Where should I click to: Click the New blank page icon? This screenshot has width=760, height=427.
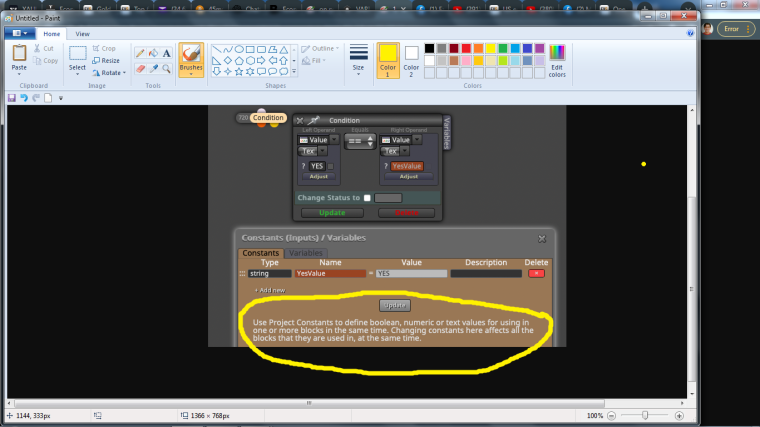pyautogui.click(x=48, y=98)
